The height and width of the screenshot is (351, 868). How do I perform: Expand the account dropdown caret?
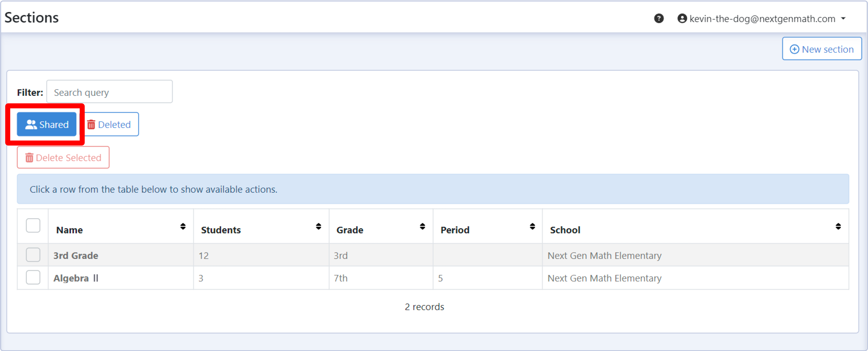coord(843,19)
